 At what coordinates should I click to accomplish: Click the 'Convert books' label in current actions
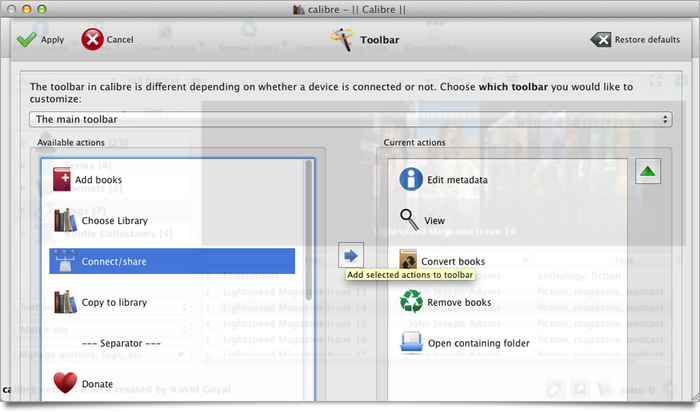click(x=453, y=262)
